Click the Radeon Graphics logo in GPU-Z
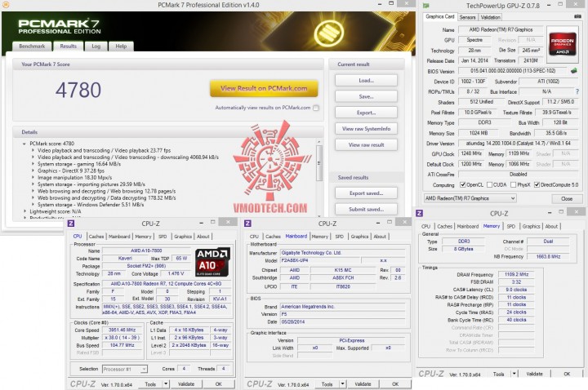 (562, 44)
